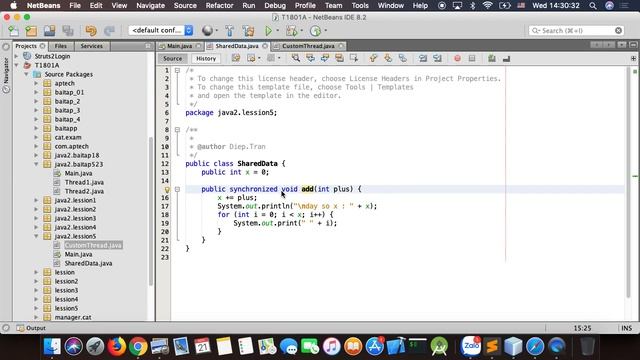Click the Build Project hammer icon

tap(229, 31)
